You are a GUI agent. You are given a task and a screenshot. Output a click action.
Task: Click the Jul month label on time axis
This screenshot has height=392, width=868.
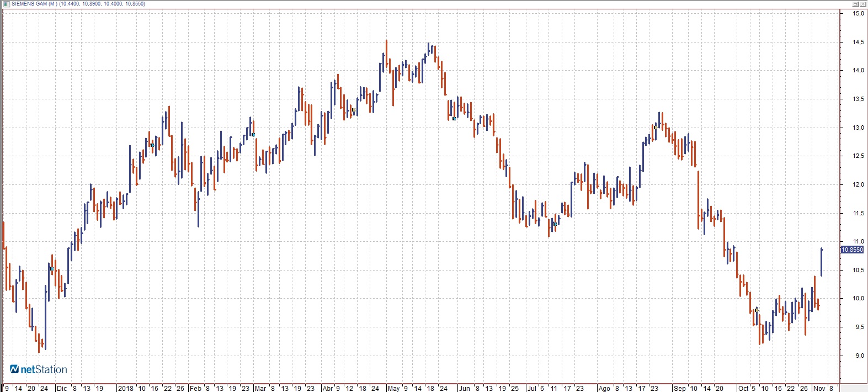click(531, 388)
